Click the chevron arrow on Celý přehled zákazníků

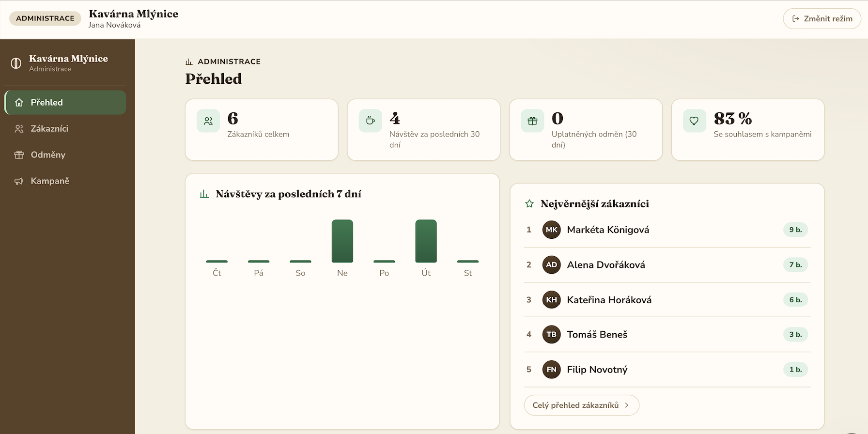click(x=627, y=405)
